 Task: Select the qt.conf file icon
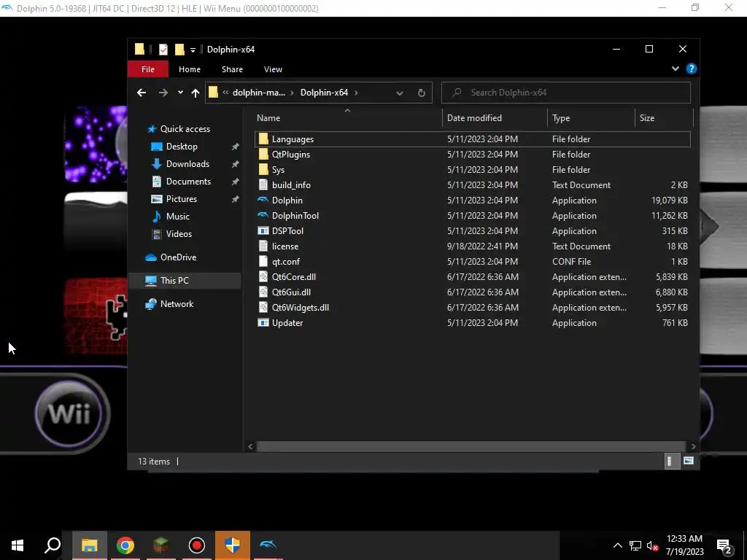click(x=263, y=262)
